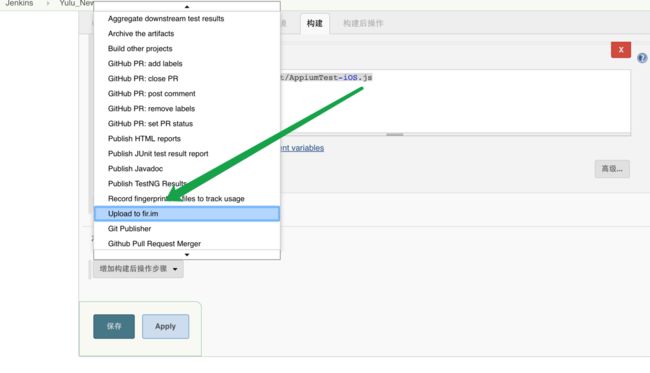This screenshot has height=373, width=650.
Task: Choose Archive the artifacts entry
Action: pos(187,34)
